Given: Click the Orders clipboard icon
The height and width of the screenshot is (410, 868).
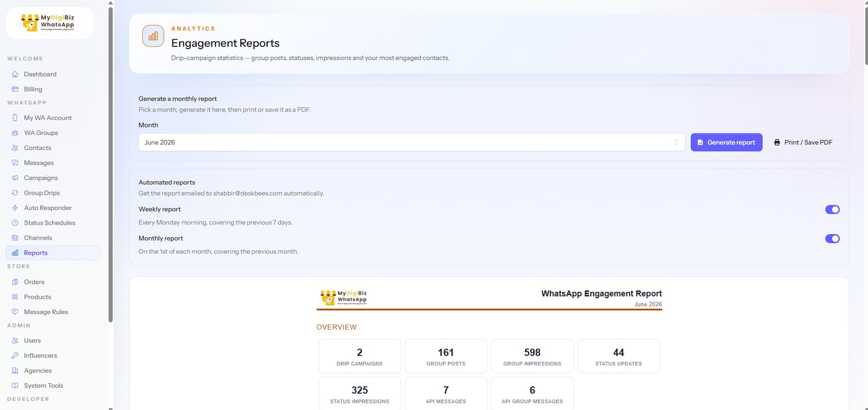Looking at the screenshot, I should point(15,282).
